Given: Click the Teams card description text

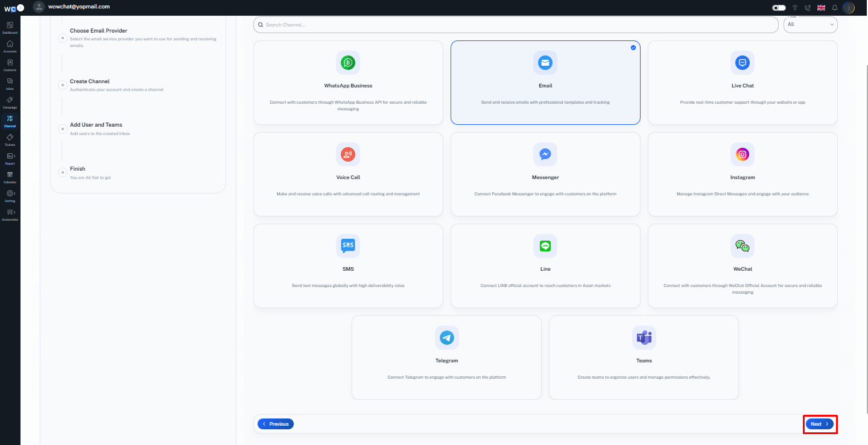Looking at the screenshot, I should [644, 377].
